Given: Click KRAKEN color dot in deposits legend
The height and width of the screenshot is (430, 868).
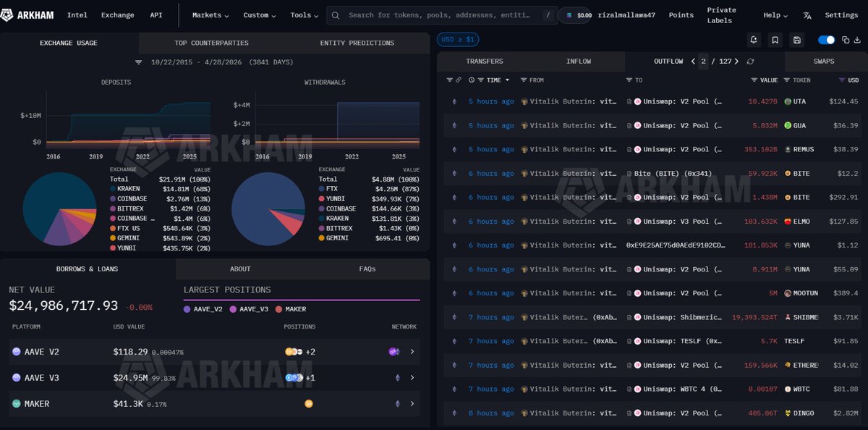Looking at the screenshot, I should click(x=113, y=188).
